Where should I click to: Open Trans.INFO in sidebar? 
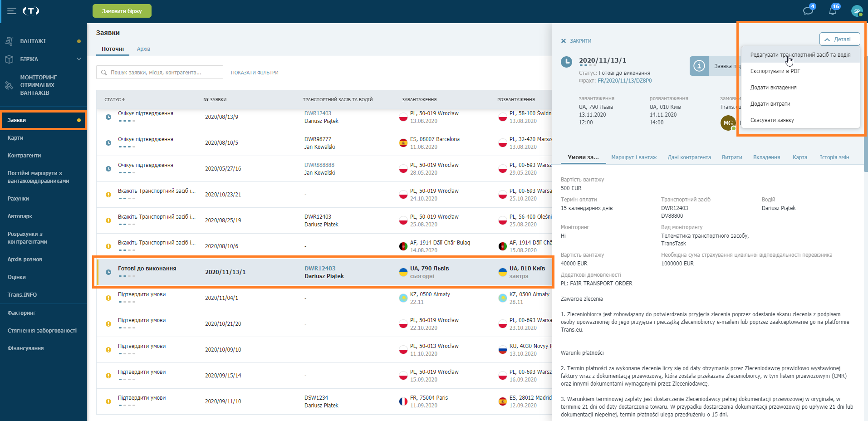tap(22, 295)
